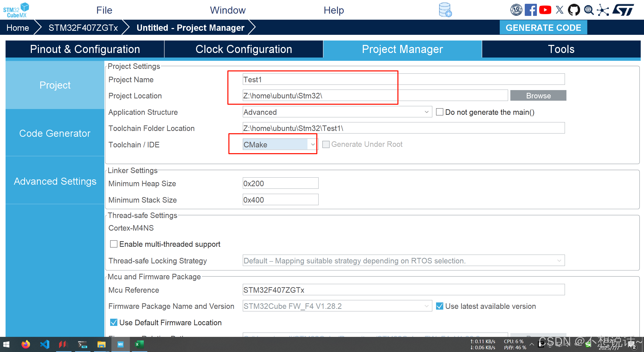Open the Toolchain / IDE CMake dropdown
This screenshot has width=644, height=352.
point(313,144)
